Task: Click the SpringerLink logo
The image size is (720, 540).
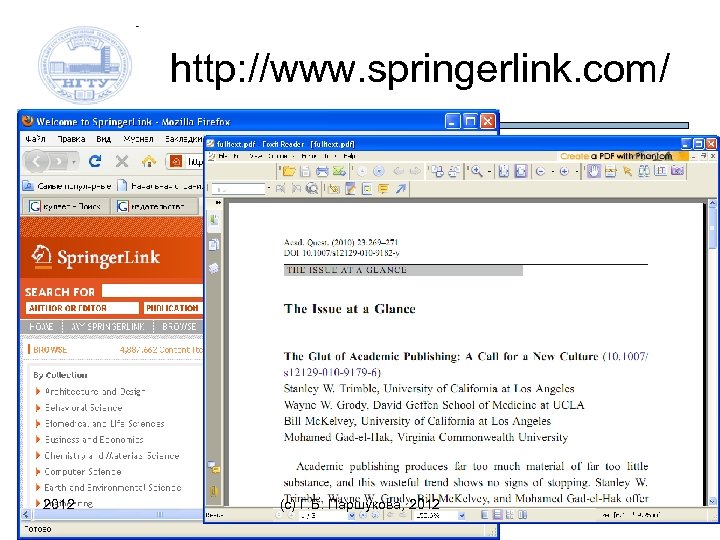Action: pyautogui.click(x=96, y=257)
